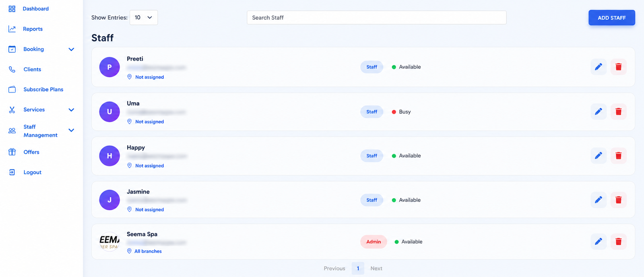Expand the Staff Management chevron
Viewport: 644px width, 277px height.
(x=71, y=130)
